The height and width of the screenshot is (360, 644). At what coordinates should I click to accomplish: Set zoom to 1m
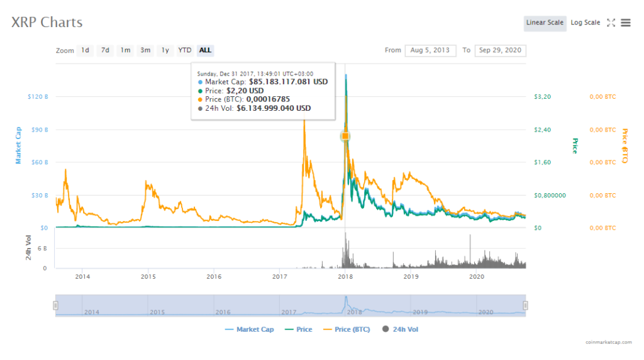125,50
